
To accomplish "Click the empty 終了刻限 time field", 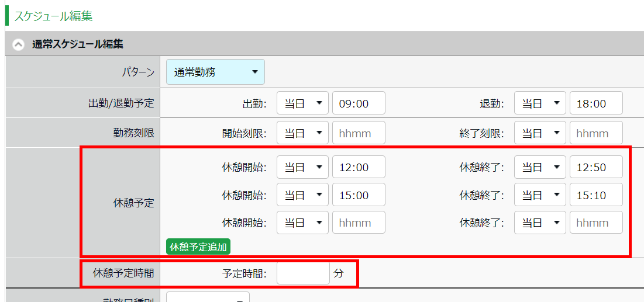I will (596, 133).
